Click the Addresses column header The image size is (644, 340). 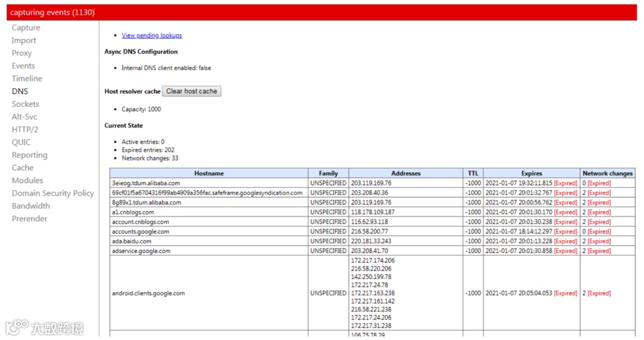pyautogui.click(x=406, y=174)
